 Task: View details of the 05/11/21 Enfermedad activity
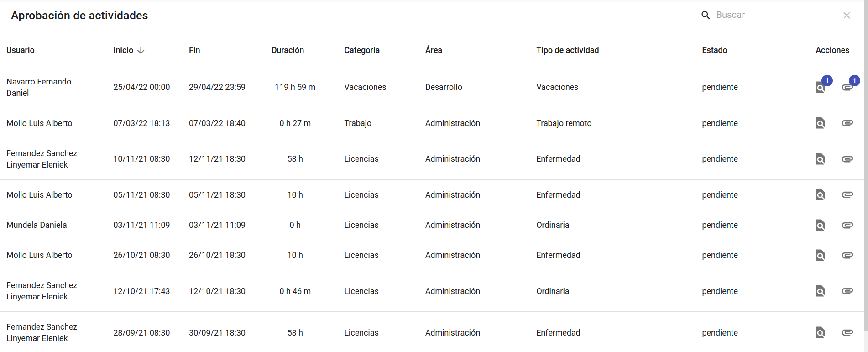click(820, 195)
